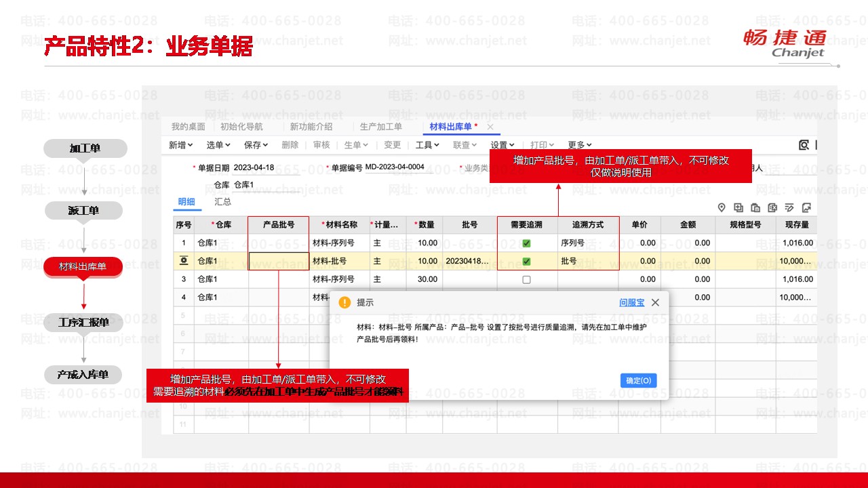Viewport: 868px width, 488px height.
Task: Open the 初始化导航 tab
Action: (x=241, y=127)
